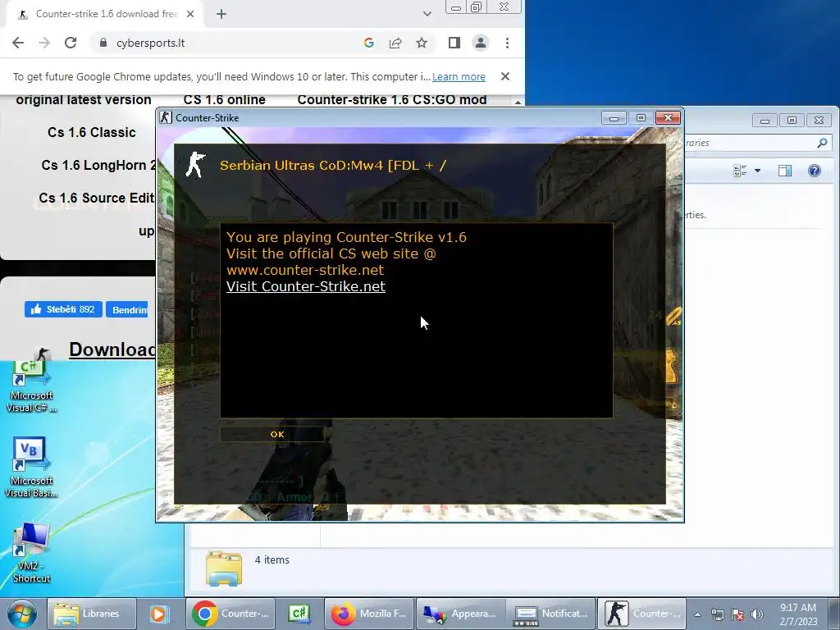Viewport: 840px width, 630px height.
Task: Select the Counter-strike 1.6 download tab
Action: [106, 14]
